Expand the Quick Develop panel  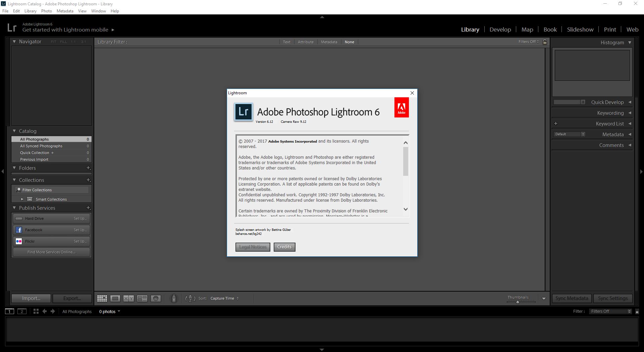(x=630, y=102)
